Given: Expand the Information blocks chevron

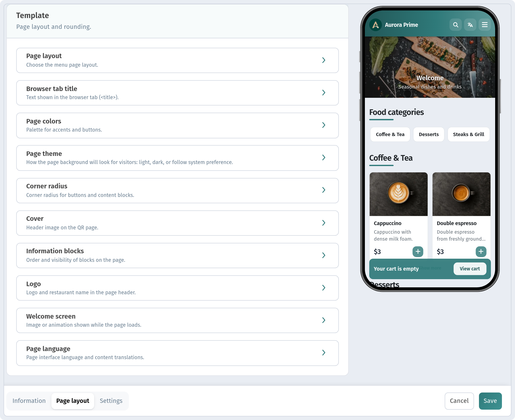Looking at the screenshot, I should click(324, 255).
